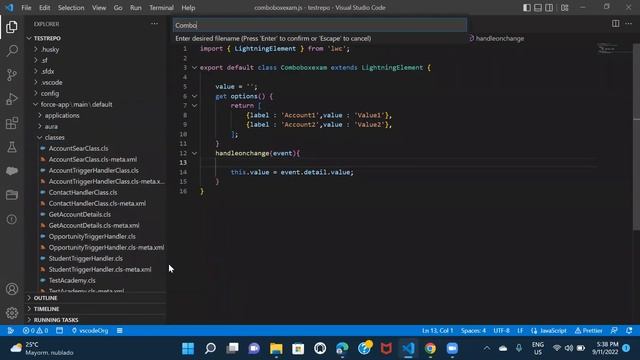Click the remote window icon in status bar

pos(11,331)
